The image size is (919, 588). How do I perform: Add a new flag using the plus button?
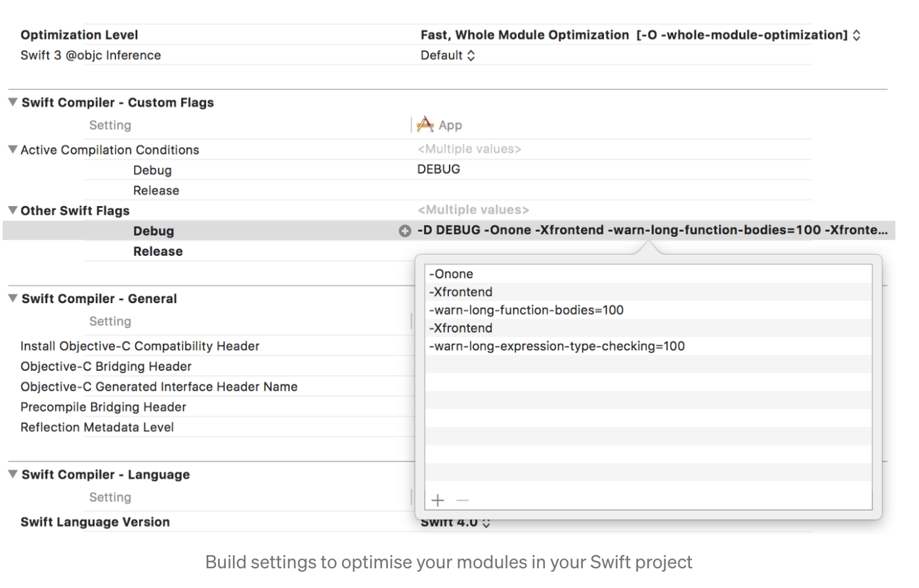click(437, 500)
